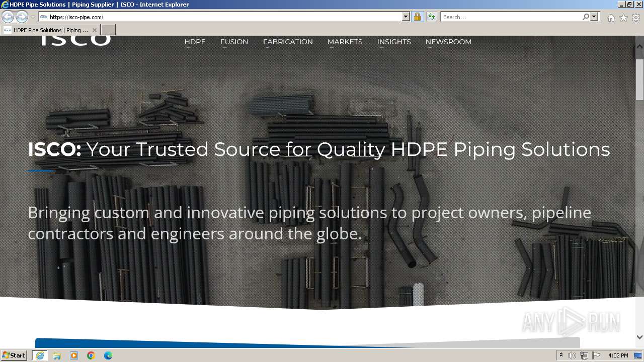Open the Home page icon
The width and height of the screenshot is (644, 362).
(611, 18)
